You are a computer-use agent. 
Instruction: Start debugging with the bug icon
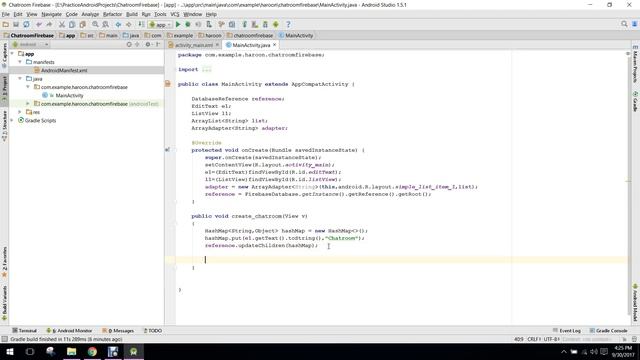click(188, 24)
